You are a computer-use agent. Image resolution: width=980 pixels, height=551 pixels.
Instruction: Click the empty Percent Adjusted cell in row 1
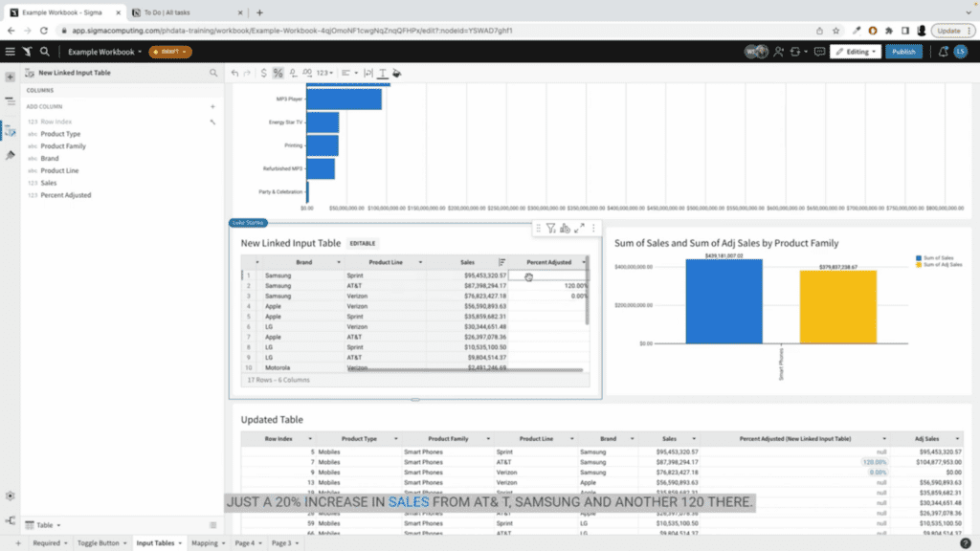[548, 275]
